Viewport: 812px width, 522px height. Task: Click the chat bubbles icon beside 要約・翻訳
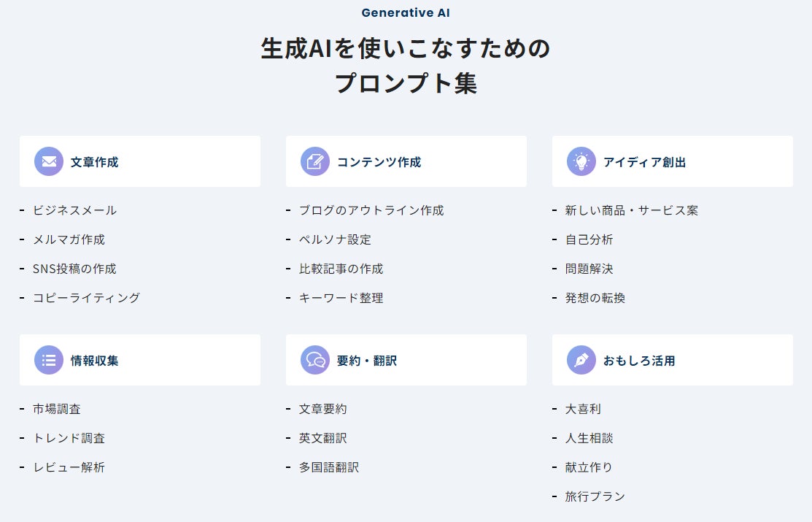315,360
